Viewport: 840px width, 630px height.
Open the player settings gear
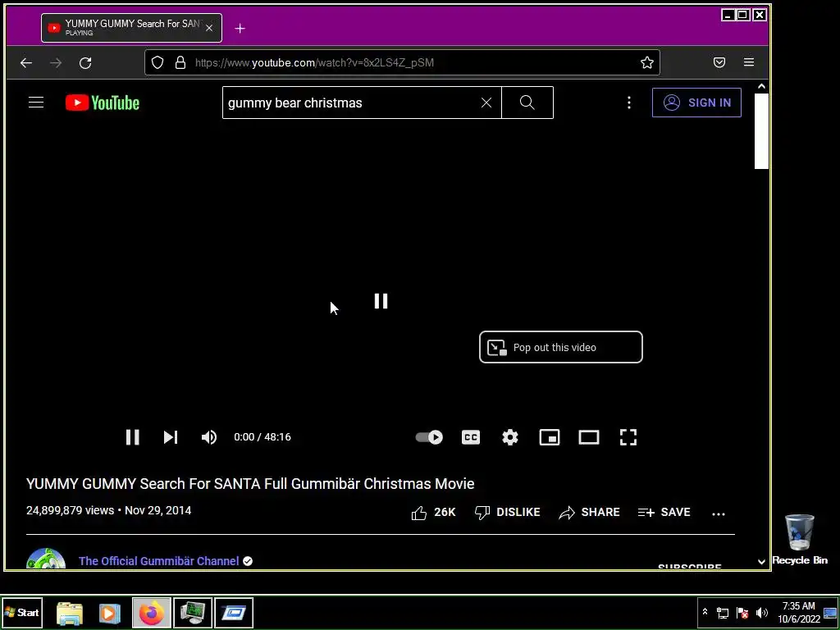(510, 437)
